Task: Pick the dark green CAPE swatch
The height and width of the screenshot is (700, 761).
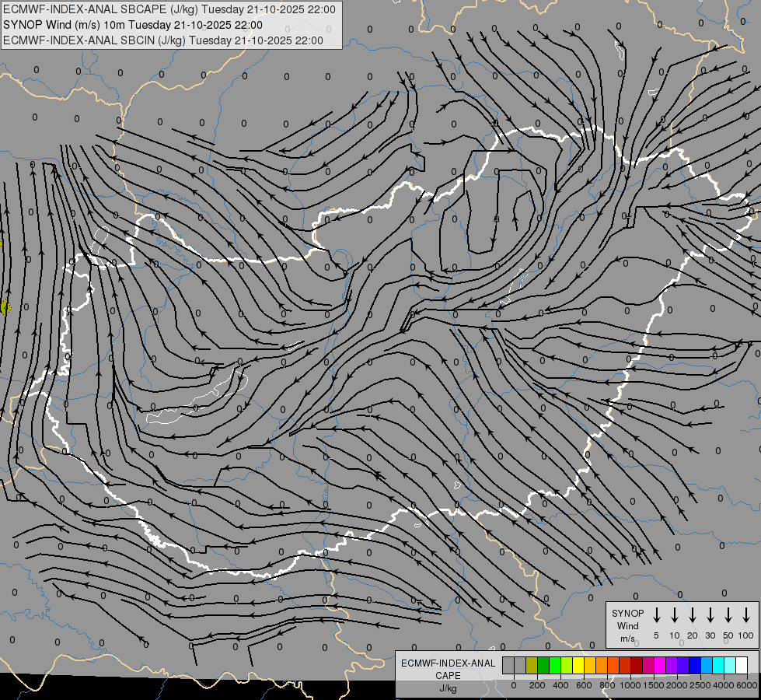Action: click(543, 665)
